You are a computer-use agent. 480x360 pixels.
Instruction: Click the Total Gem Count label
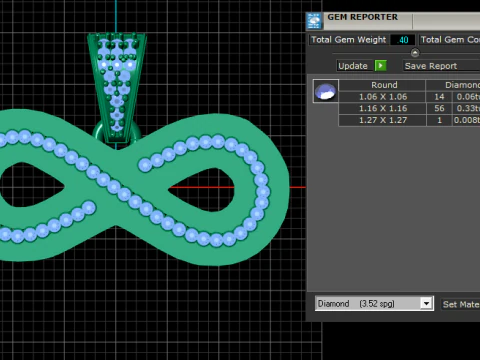click(450, 40)
